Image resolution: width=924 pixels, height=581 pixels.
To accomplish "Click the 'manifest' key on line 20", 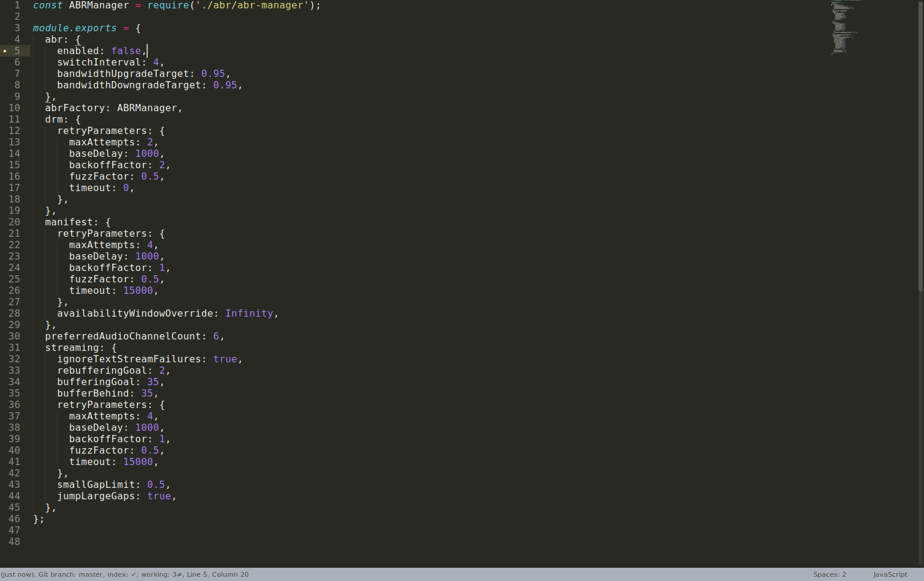I will pyautogui.click(x=69, y=222).
